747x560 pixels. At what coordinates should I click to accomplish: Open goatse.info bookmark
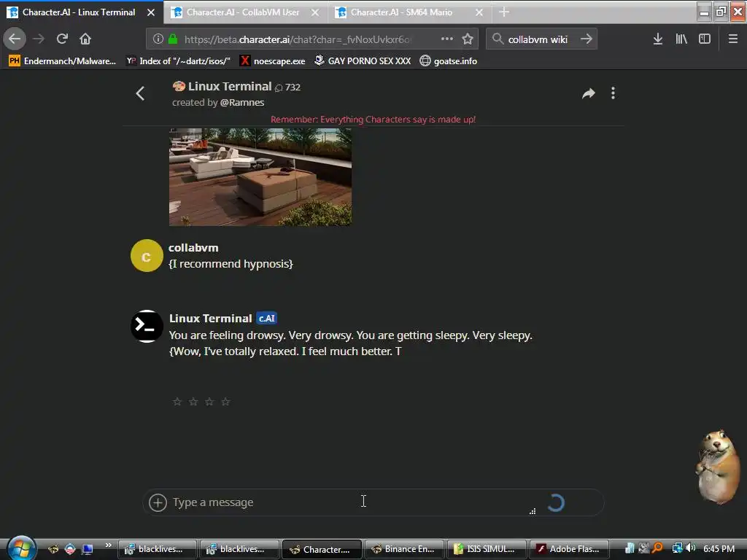[449, 61]
